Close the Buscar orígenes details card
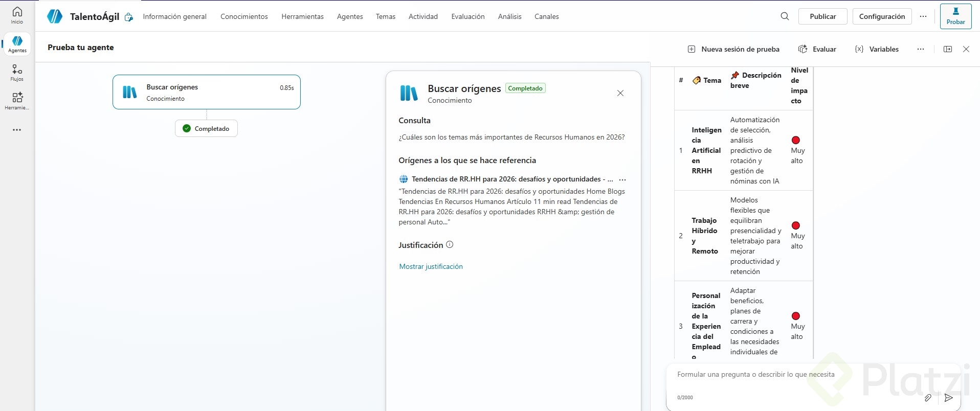Viewport: 980px width, 411px height. (620, 93)
